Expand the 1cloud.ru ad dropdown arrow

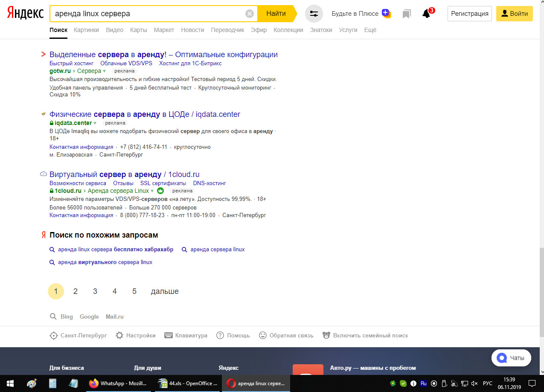click(x=152, y=191)
